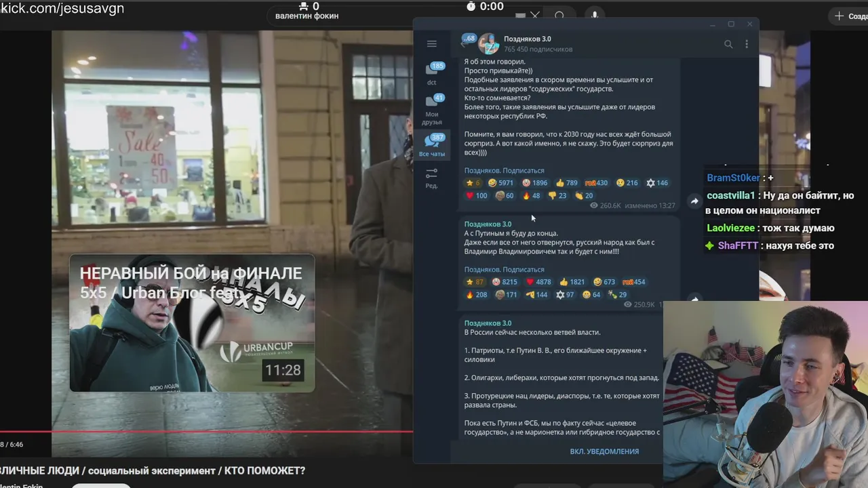This screenshot has width=868, height=488.
Task: Clear the YouTube search query
Action: click(535, 15)
